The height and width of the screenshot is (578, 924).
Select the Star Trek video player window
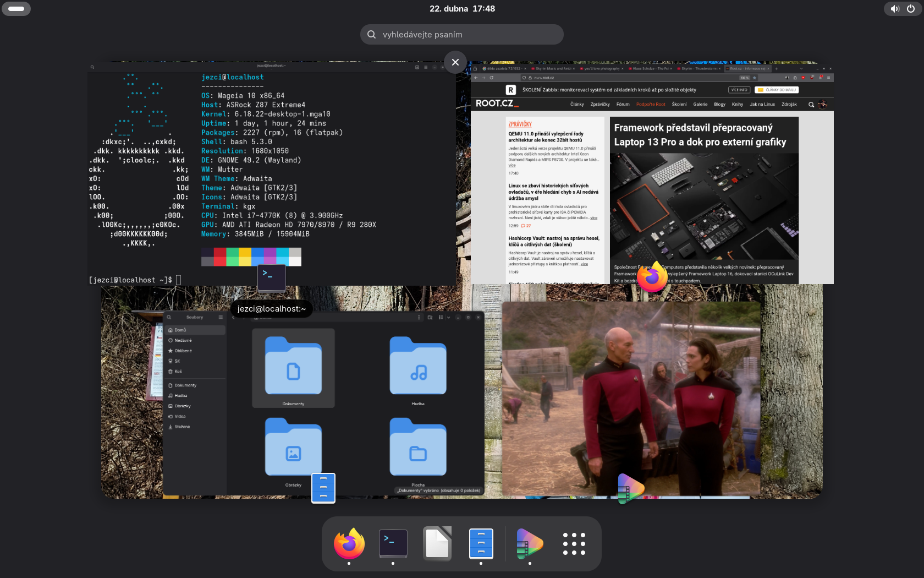pos(631,399)
